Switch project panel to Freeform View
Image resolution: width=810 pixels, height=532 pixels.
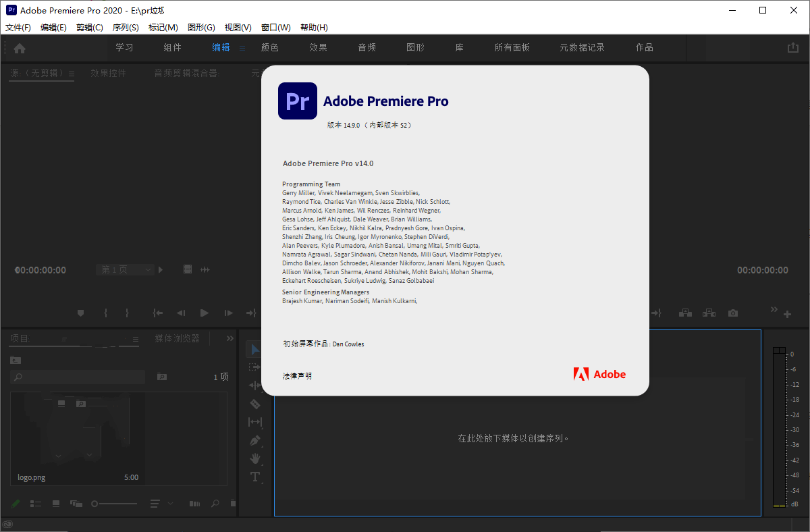[x=76, y=504]
